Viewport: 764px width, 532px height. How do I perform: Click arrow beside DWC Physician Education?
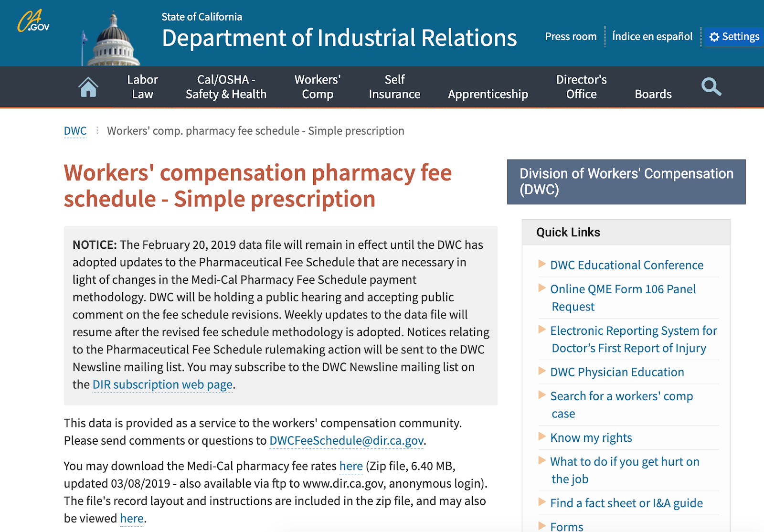point(542,371)
